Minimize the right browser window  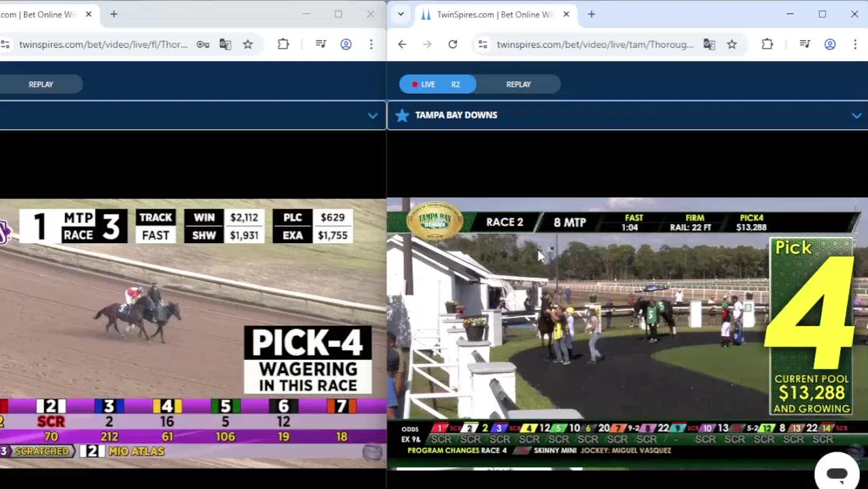(x=790, y=14)
